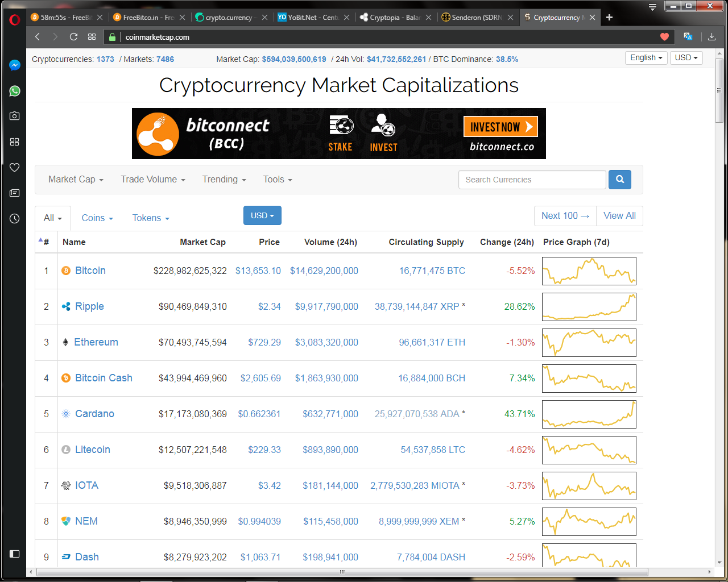Open WhatsApp in the Opera sidebar
728x582 pixels.
(x=15, y=91)
